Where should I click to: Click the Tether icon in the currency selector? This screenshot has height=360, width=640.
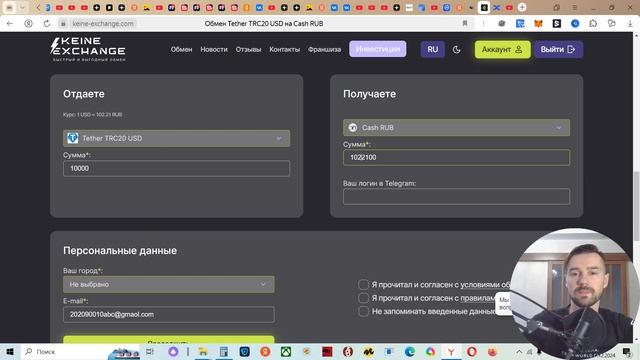pos(73,138)
